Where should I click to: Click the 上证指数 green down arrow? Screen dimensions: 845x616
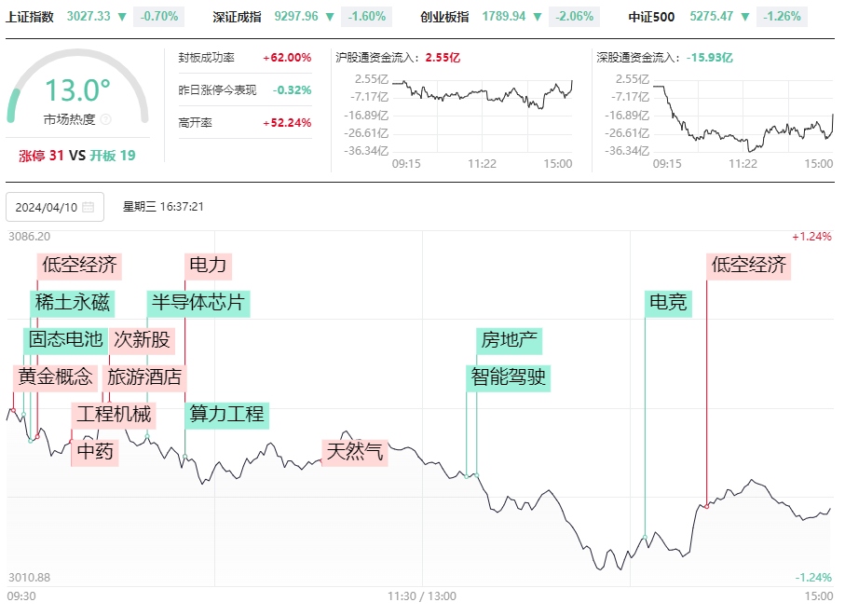pos(122,18)
